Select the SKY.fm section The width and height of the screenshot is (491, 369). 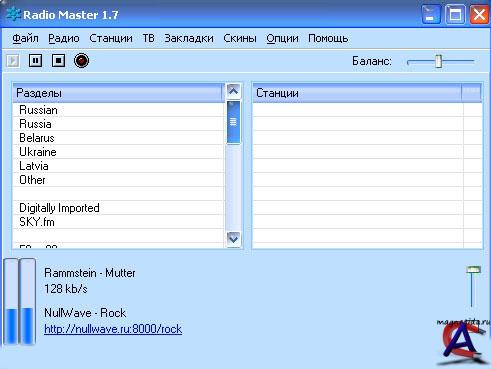click(x=118, y=222)
